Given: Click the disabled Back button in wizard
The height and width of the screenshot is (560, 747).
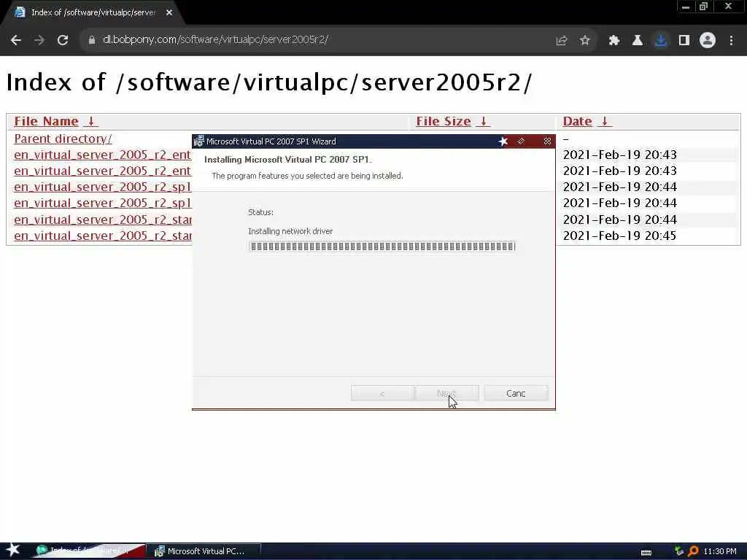Looking at the screenshot, I should tap(382, 393).
